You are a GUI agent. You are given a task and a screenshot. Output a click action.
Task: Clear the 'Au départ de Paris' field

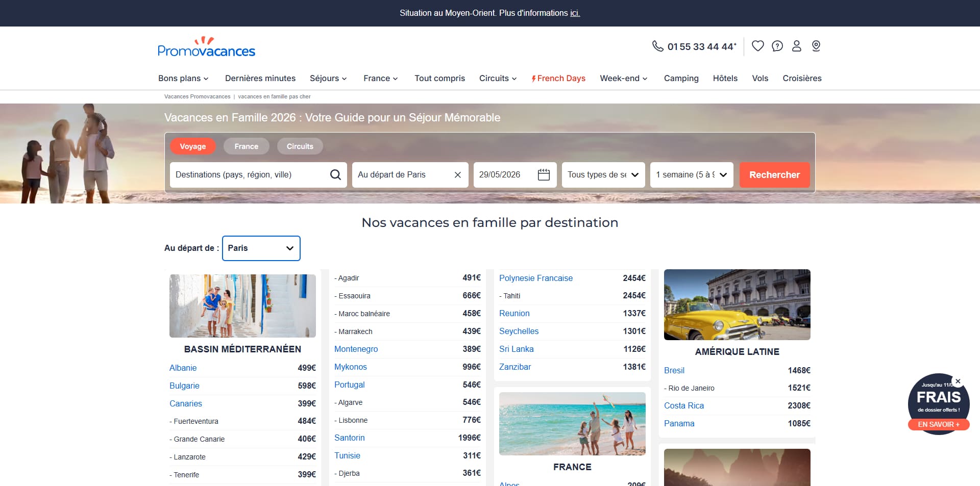pyautogui.click(x=458, y=175)
